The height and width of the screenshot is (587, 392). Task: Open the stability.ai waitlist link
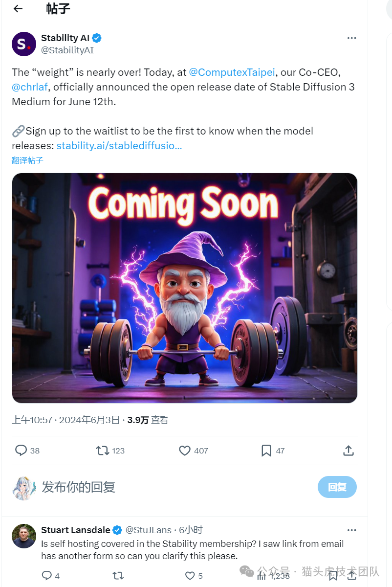[119, 146]
